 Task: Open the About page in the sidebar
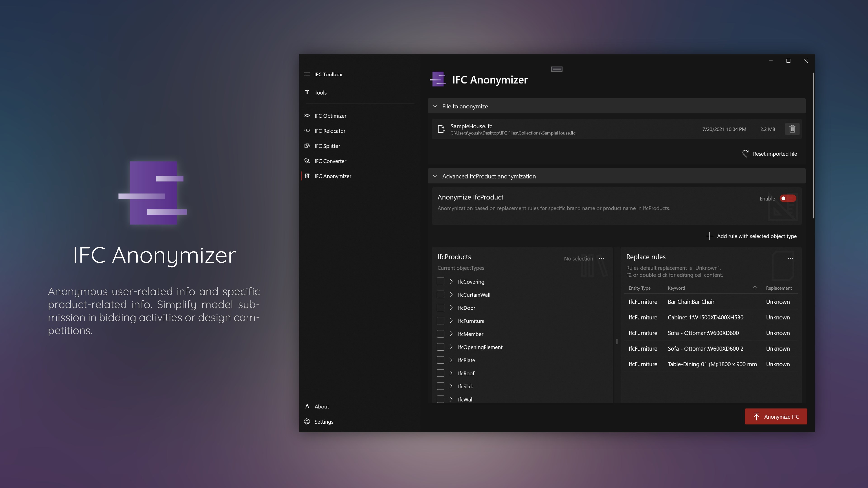[x=321, y=406]
